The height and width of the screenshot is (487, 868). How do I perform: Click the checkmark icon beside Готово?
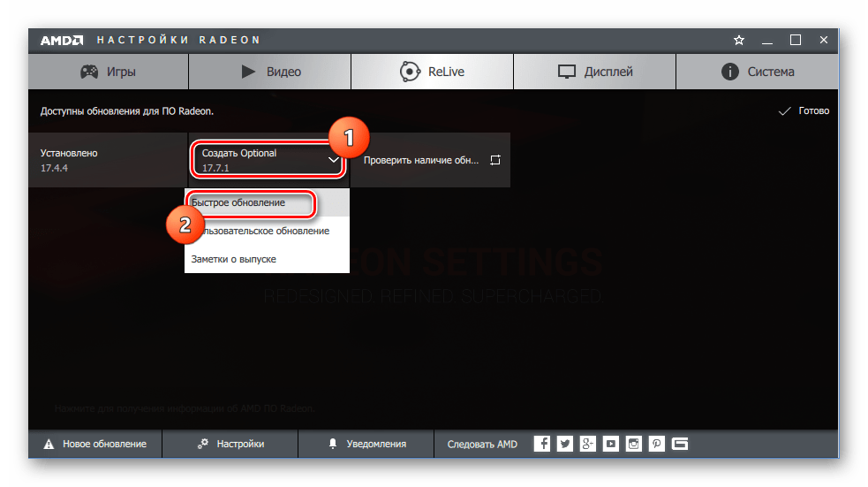pos(784,111)
